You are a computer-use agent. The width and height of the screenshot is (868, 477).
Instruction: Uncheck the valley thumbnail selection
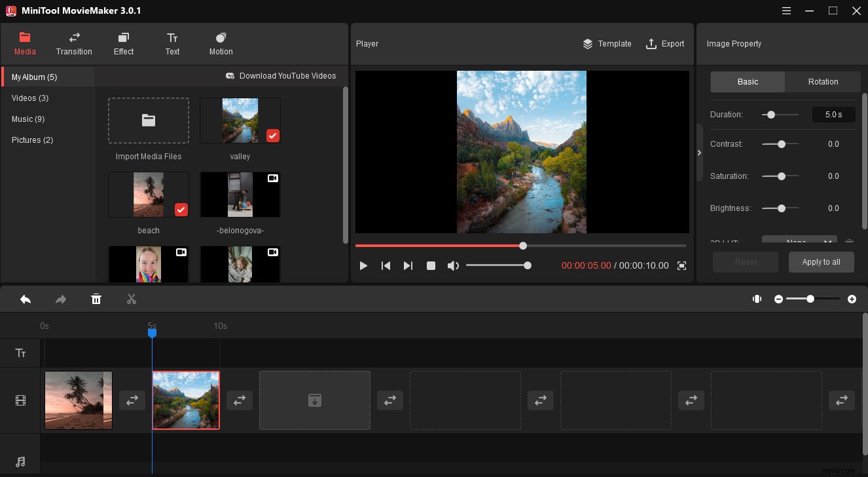click(x=272, y=136)
